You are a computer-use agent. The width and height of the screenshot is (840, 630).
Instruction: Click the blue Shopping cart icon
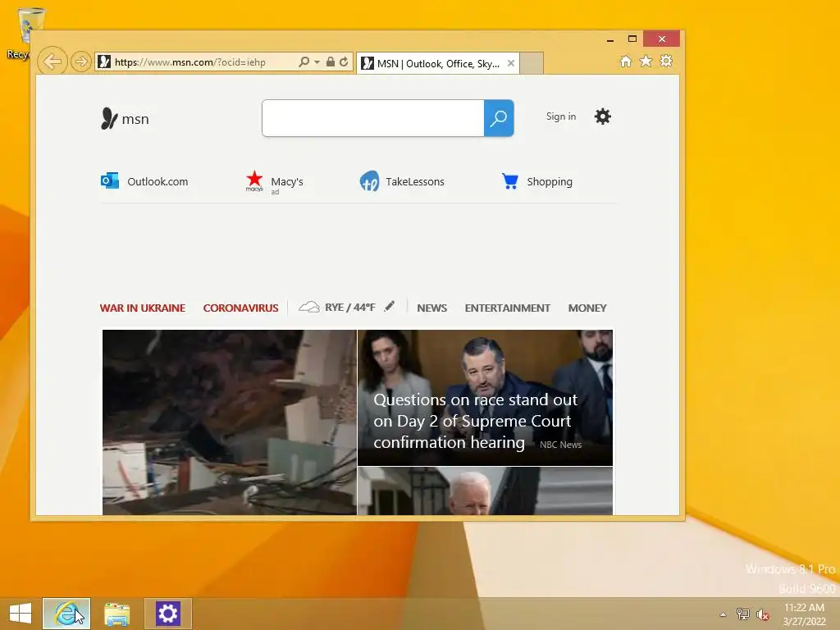510,181
